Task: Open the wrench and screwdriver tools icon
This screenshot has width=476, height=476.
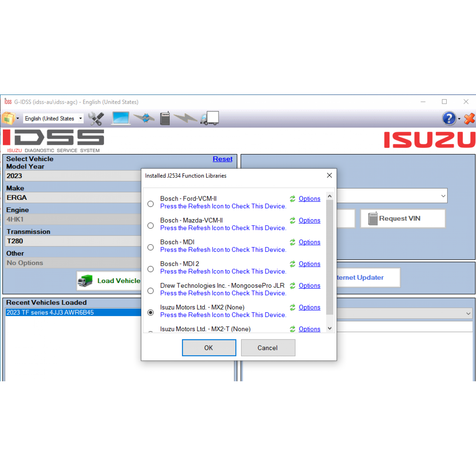Action: tap(96, 118)
